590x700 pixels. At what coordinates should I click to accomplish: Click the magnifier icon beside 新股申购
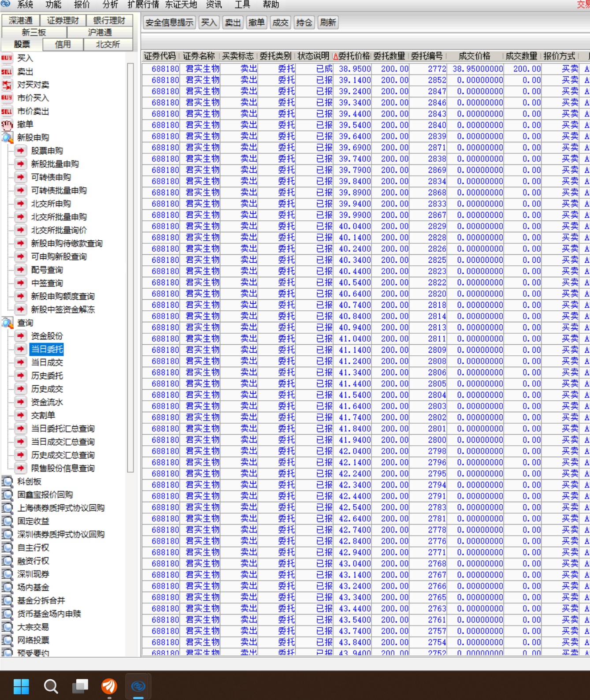coord(7,138)
